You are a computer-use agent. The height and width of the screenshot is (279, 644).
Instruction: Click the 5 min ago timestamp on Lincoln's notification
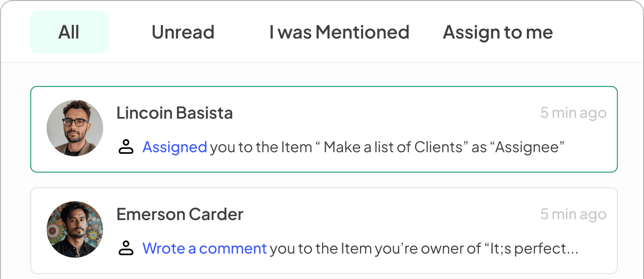click(x=573, y=112)
